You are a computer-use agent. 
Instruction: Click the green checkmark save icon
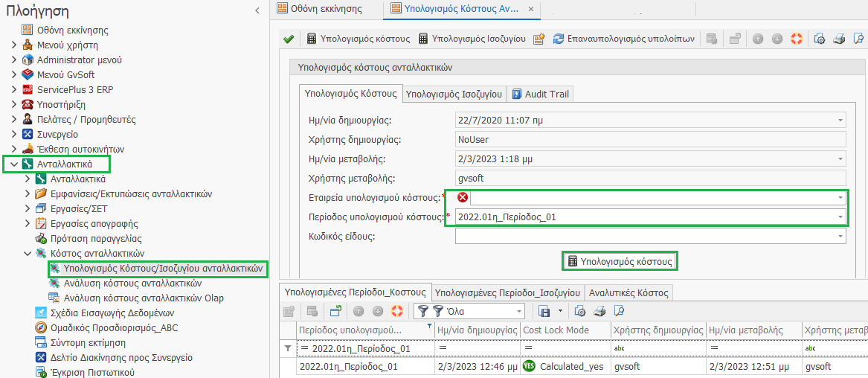click(x=288, y=39)
